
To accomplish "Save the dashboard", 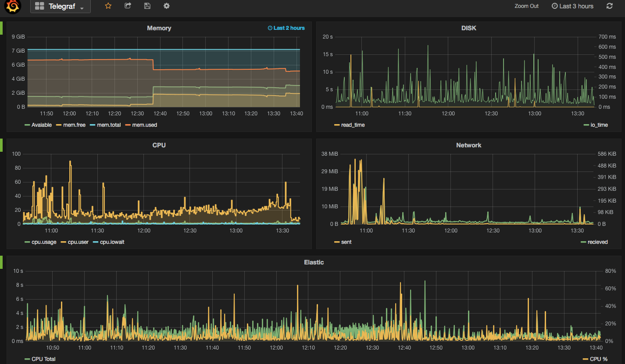I will click(147, 6).
